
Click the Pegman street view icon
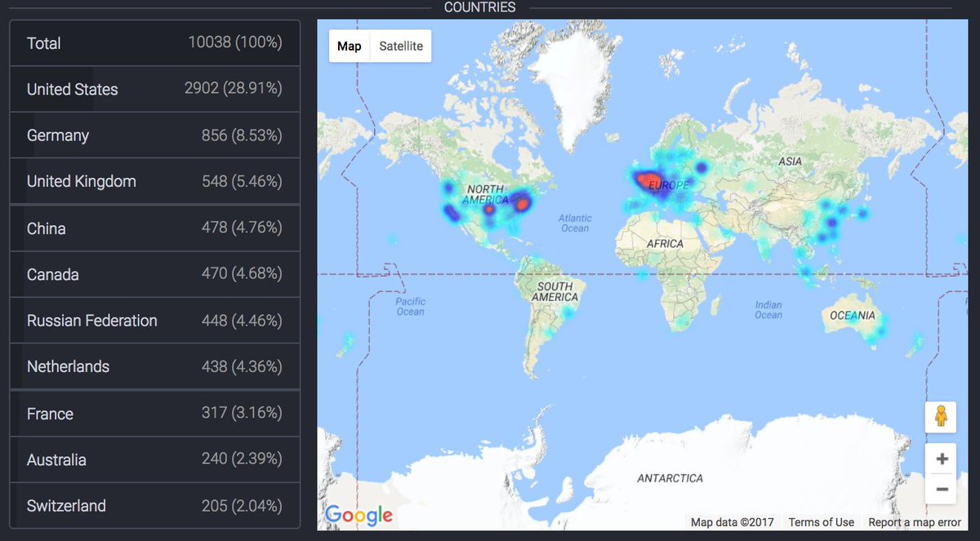(x=941, y=417)
